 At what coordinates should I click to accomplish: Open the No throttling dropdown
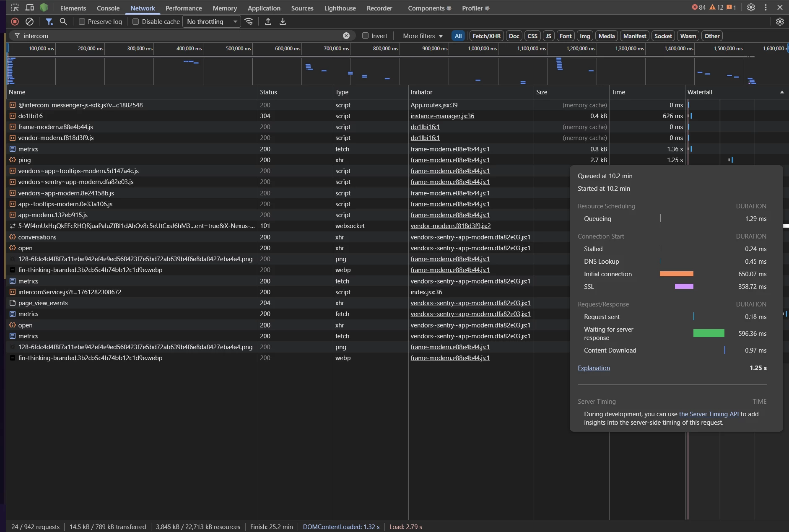tap(211, 22)
